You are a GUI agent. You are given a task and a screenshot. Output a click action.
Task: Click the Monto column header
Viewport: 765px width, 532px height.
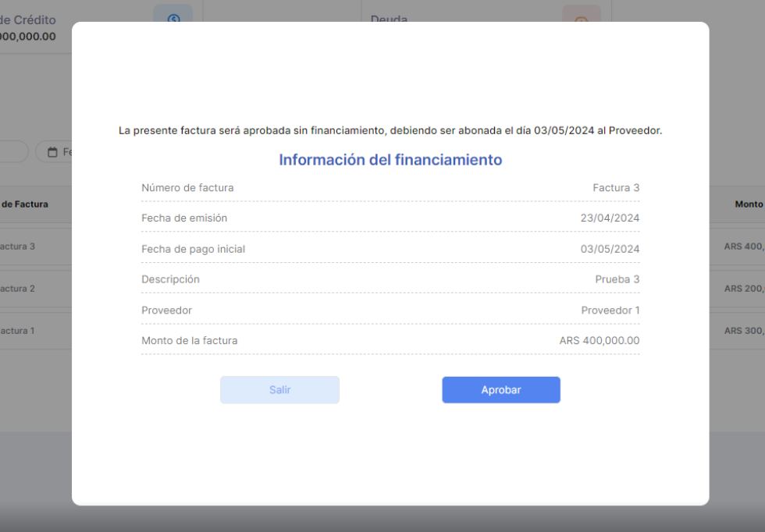coord(748,204)
